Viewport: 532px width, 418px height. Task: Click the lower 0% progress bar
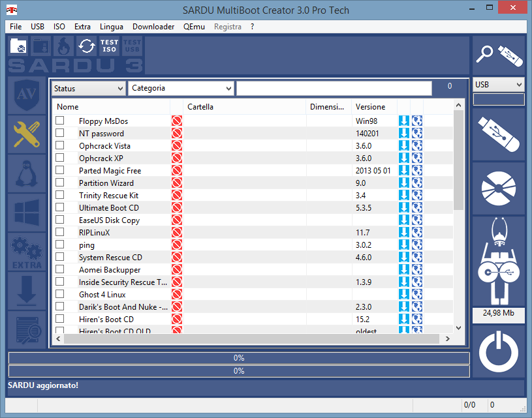[239, 371]
